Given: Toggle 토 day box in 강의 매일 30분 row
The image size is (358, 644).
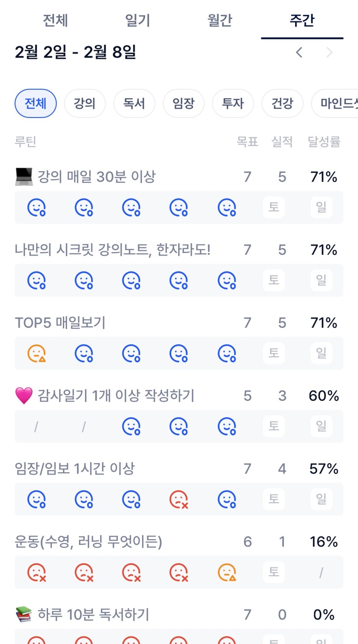Looking at the screenshot, I should pyautogui.click(x=274, y=207).
